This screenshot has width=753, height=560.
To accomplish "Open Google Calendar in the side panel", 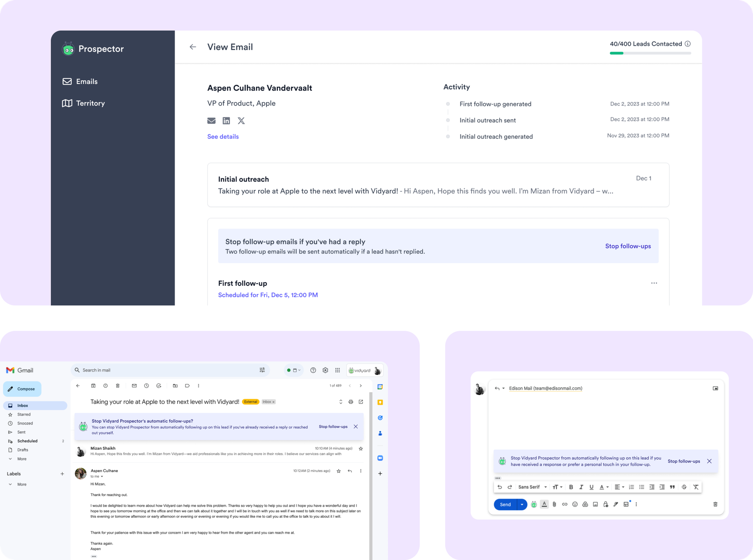I will click(380, 387).
